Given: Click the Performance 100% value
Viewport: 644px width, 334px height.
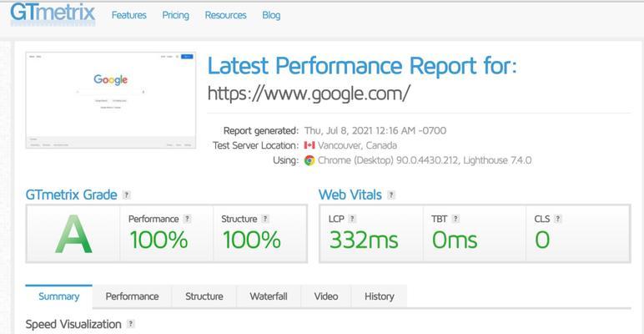Looking at the screenshot, I should [x=158, y=240].
